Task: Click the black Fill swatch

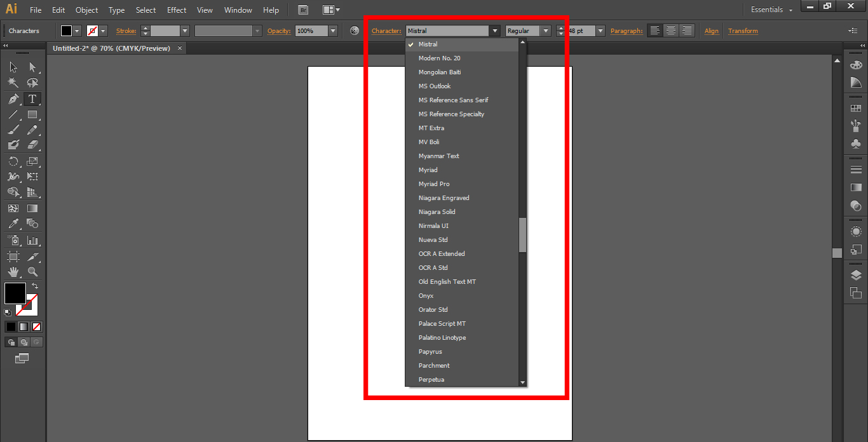Action: (x=15, y=293)
